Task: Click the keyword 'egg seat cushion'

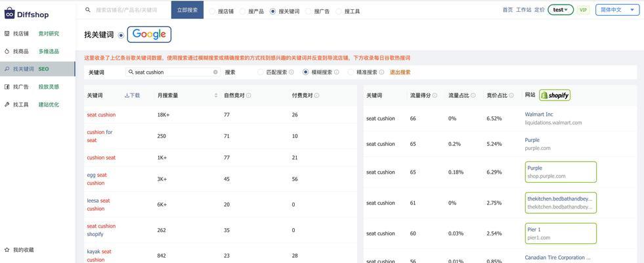Action: tap(97, 179)
